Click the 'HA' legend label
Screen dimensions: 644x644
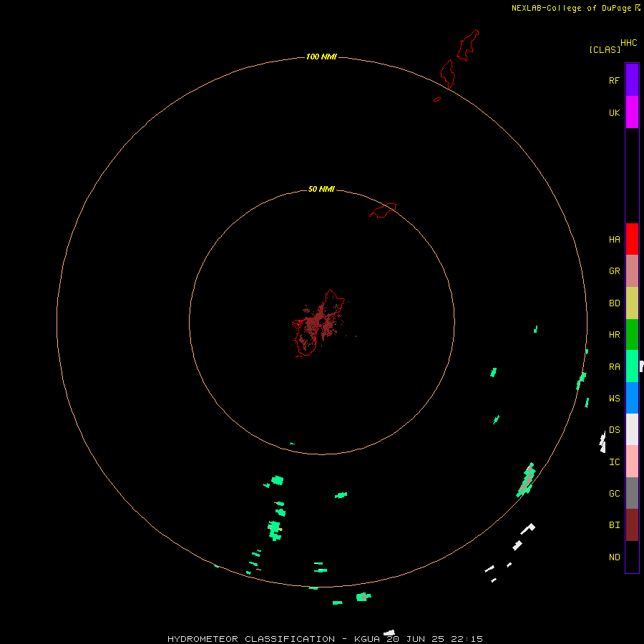615,240
